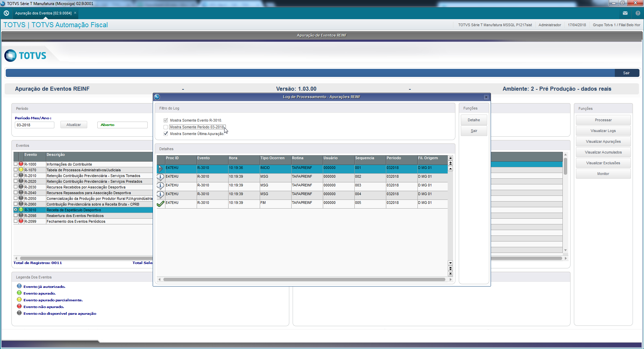Click right arrow of log horizontal scrollbar

click(450, 279)
